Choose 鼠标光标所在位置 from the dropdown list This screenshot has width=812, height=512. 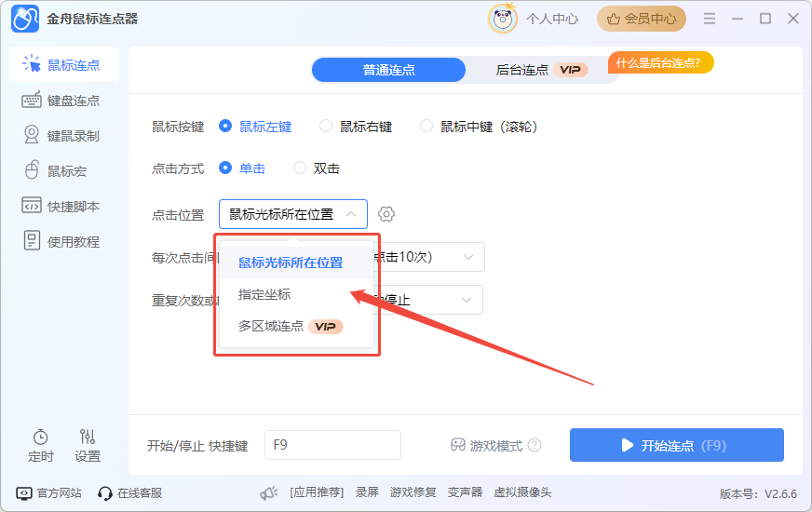click(296, 263)
